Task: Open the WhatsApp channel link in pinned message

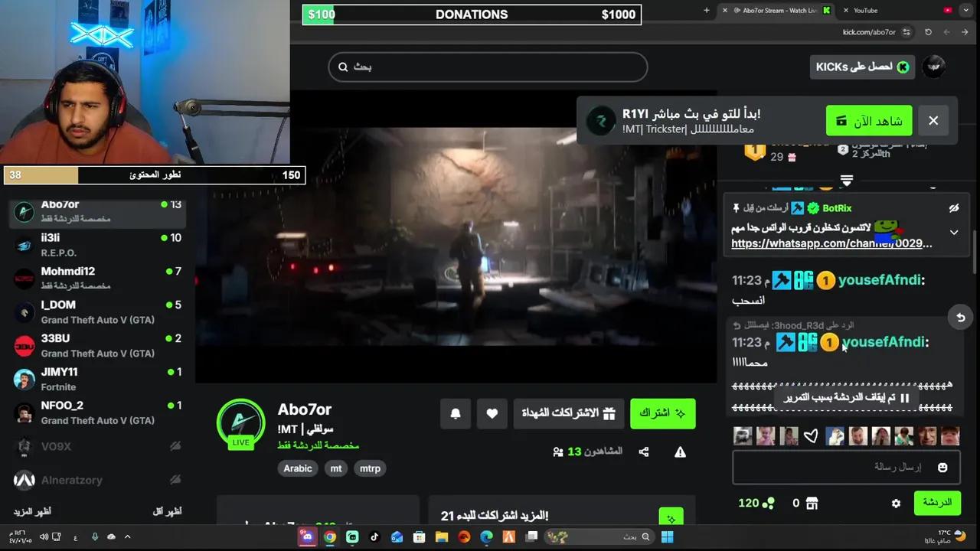Action: point(831,243)
